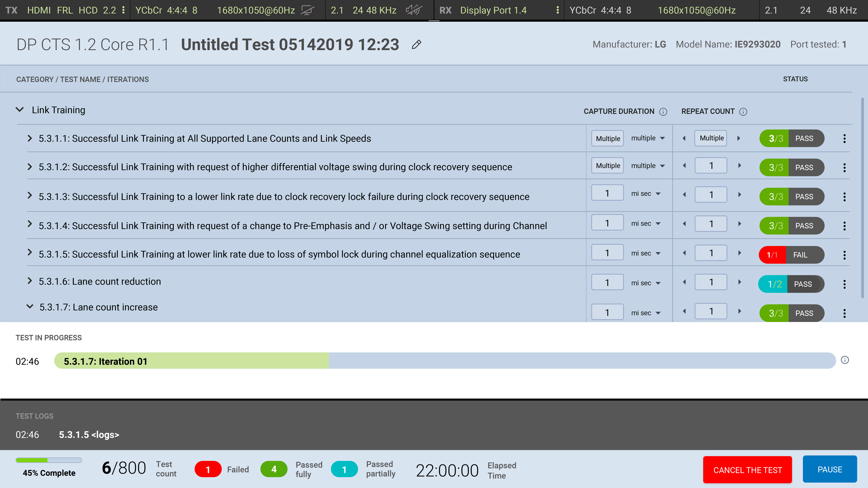868x488 pixels.
Task: Click the 5.3.1.7 Iteration 01 progress bar
Action: (445, 361)
